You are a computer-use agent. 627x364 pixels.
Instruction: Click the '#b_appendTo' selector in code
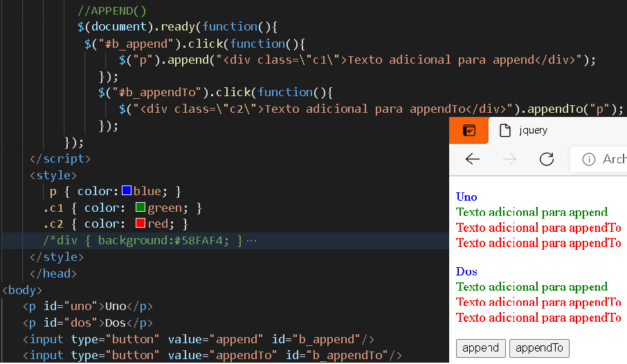[156, 93]
